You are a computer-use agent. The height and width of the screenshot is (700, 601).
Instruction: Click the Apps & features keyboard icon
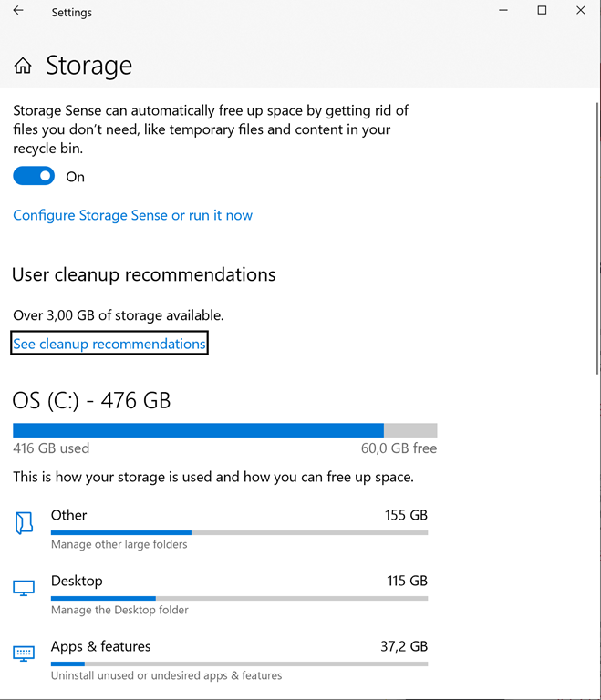click(25, 654)
